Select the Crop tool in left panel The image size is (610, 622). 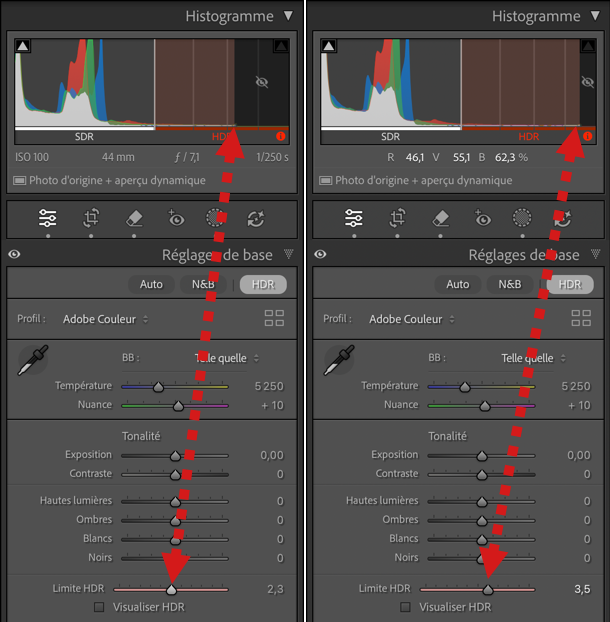[x=91, y=218]
